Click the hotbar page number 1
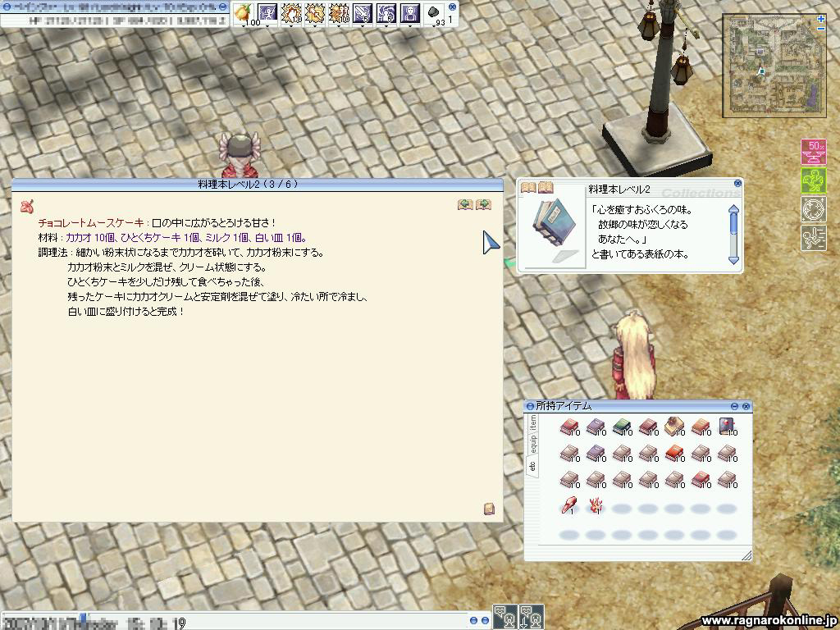The height and width of the screenshot is (630, 840). click(450, 20)
